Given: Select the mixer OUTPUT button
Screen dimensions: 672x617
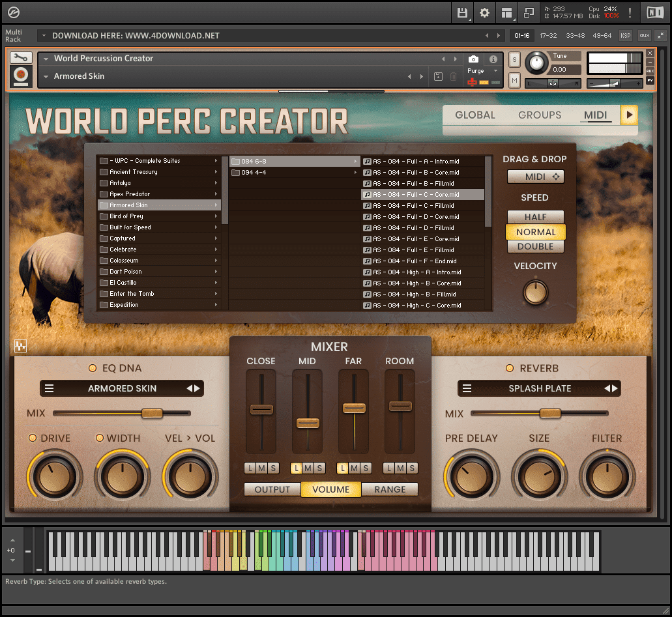Looking at the screenshot, I should 272,489.
